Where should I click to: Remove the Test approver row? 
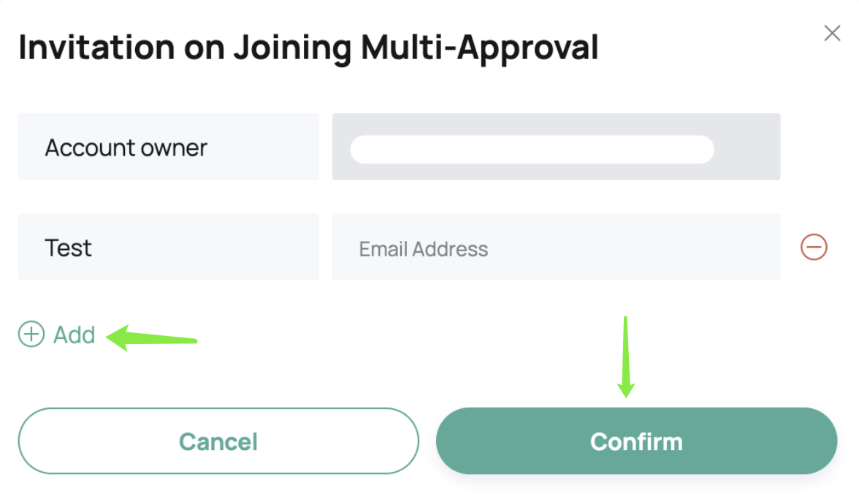pyautogui.click(x=814, y=247)
